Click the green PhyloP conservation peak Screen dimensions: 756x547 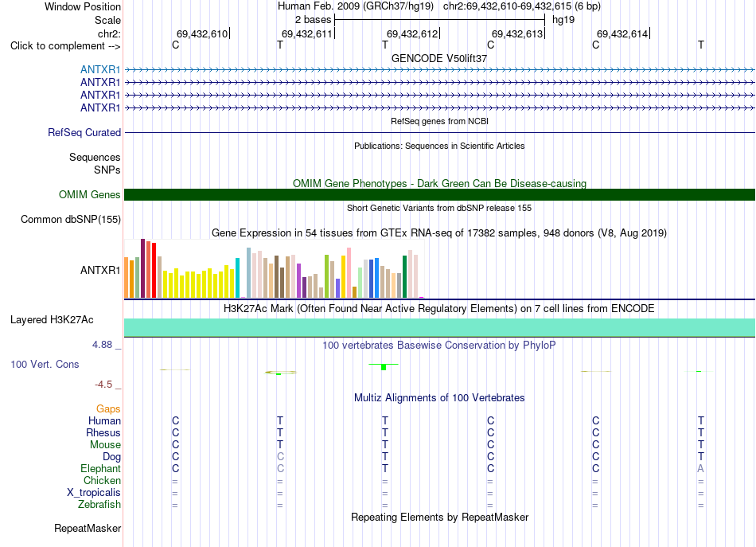384,367
